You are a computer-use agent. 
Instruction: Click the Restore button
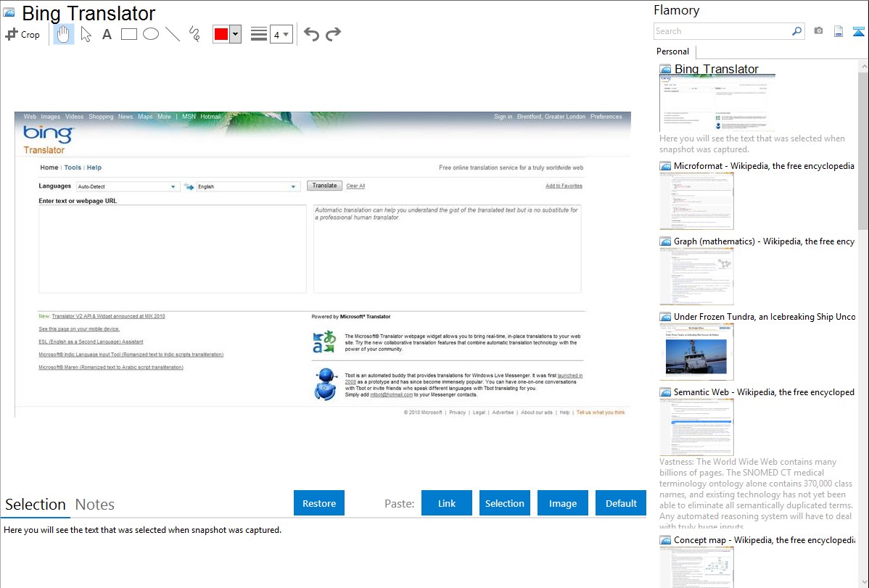tap(319, 503)
